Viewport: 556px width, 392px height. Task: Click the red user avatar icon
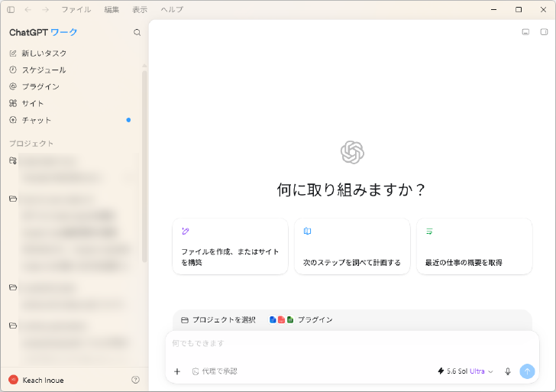[14, 380]
